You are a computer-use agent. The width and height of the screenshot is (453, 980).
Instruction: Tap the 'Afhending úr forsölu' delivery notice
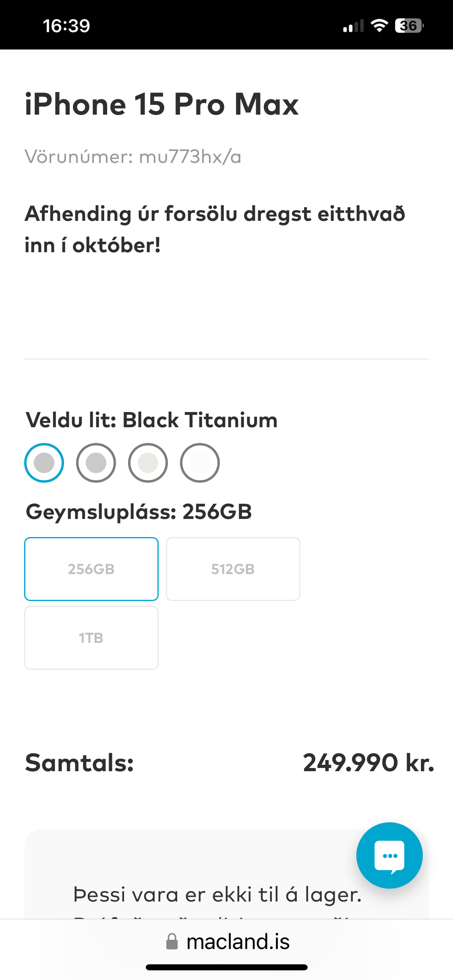215,229
